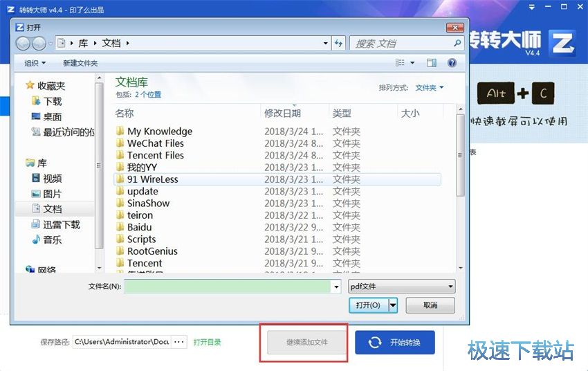This screenshot has height=371, width=588.
Task: Open the 音乐 library
Action: click(x=47, y=239)
